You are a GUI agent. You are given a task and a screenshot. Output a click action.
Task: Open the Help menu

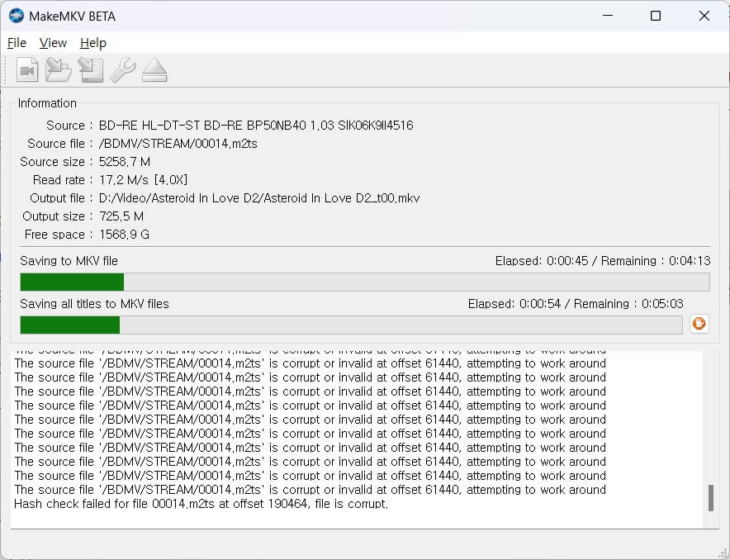coord(93,43)
